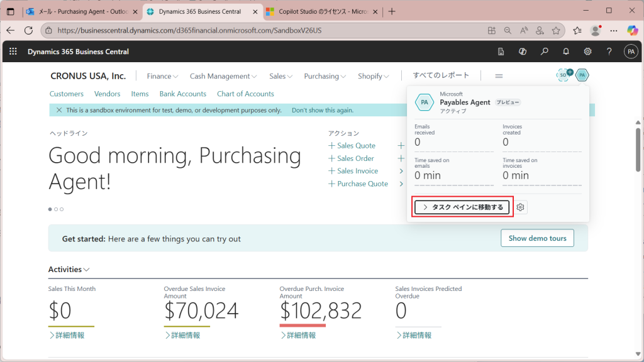Create a new Purchase Quote action
Image resolution: width=644 pixels, height=362 pixels.
pyautogui.click(x=358, y=184)
